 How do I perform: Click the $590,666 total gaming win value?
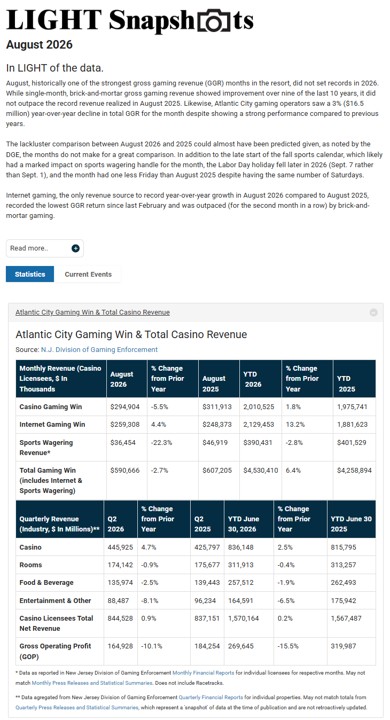click(124, 470)
